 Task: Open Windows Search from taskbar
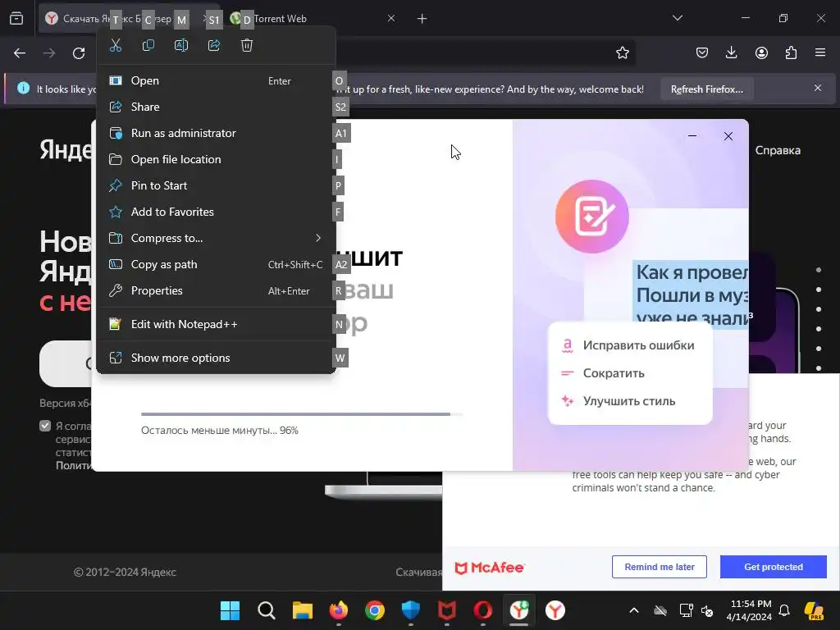tap(267, 610)
